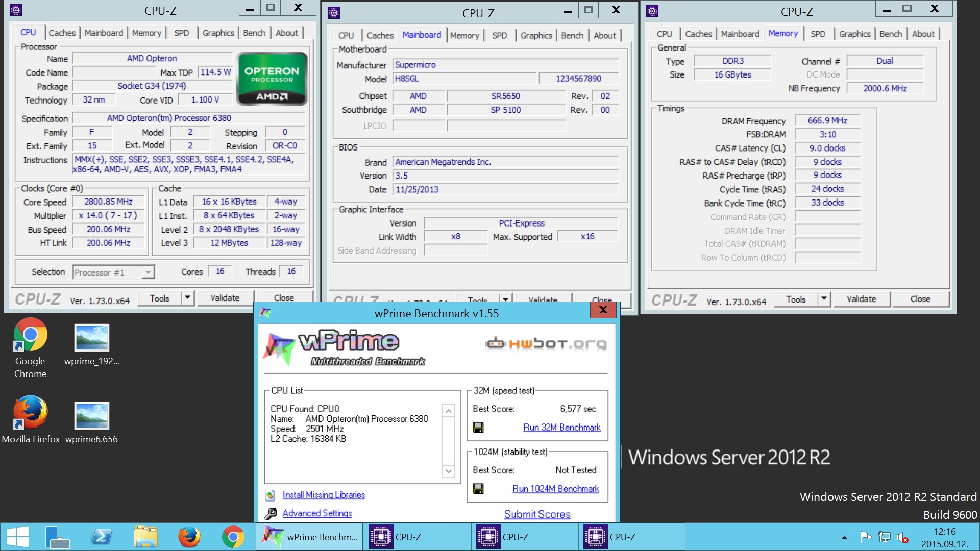
Task: Click Close button in left CPU-Z window
Action: click(x=284, y=298)
